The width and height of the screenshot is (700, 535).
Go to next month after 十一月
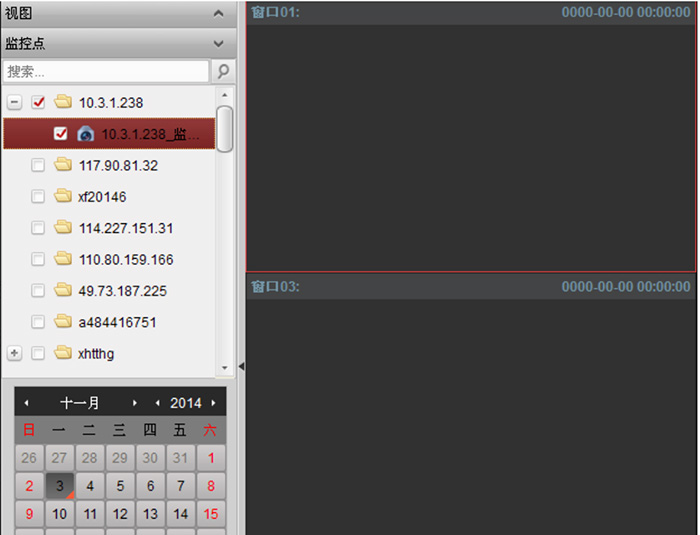(135, 403)
